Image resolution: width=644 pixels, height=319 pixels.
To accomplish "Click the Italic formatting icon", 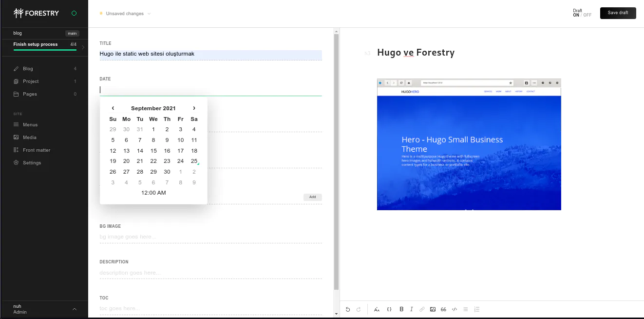I will tap(412, 309).
